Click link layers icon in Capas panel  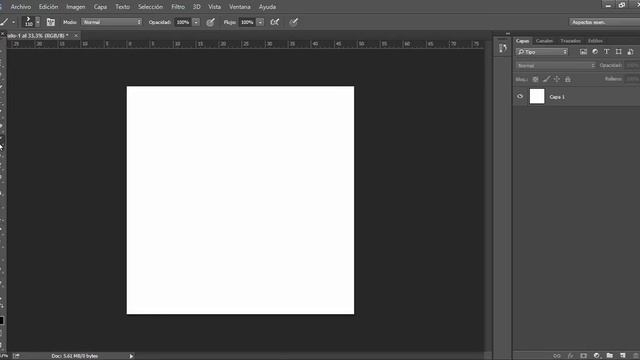[x=557, y=356]
